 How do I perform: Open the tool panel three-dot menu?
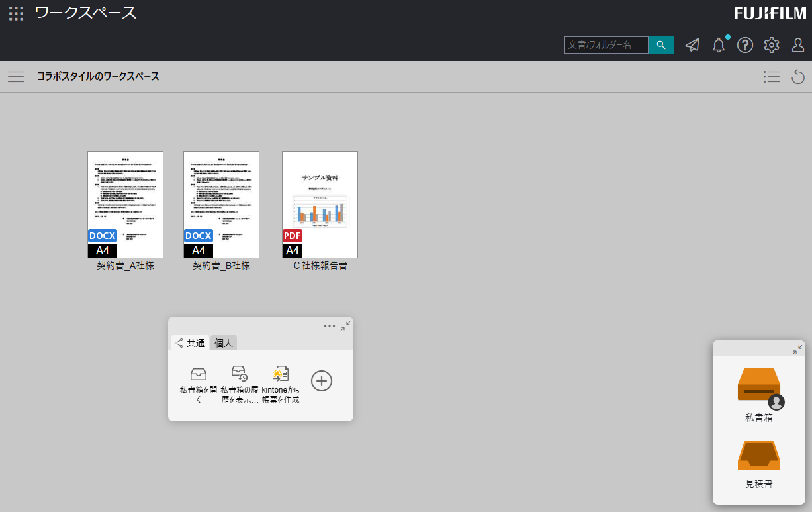pyautogui.click(x=330, y=326)
